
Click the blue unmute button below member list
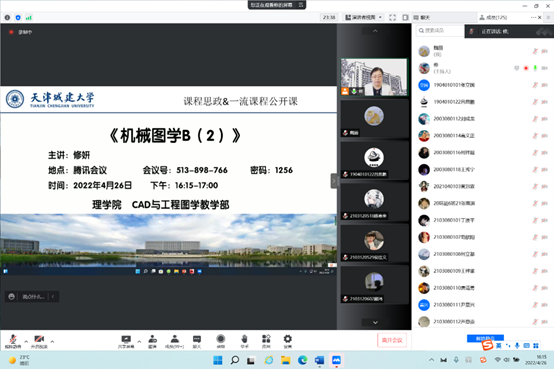click(x=485, y=338)
